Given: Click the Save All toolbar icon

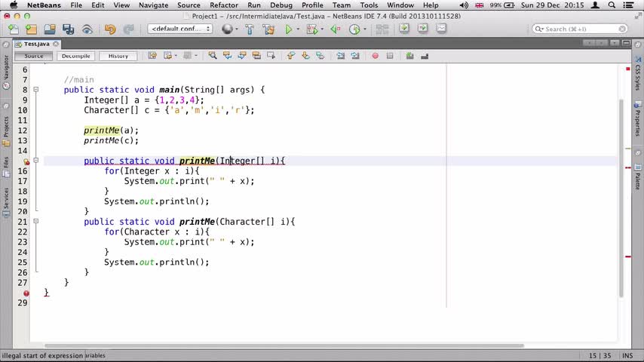Looking at the screenshot, I should click(x=68, y=29).
